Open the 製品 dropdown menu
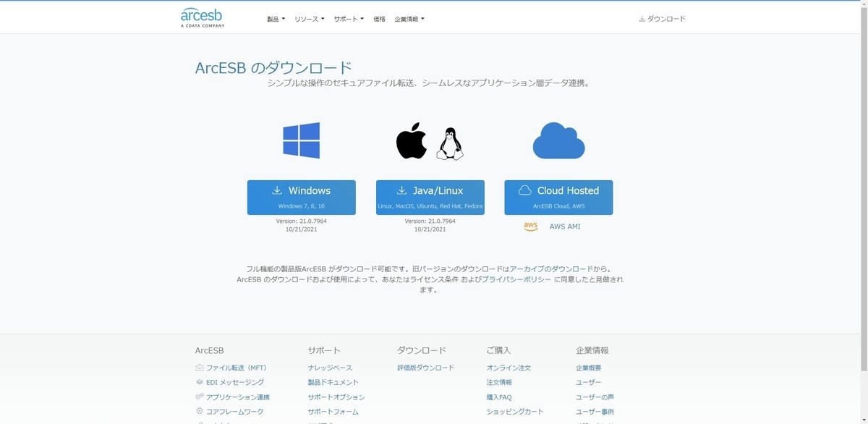 tap(276, 19)
